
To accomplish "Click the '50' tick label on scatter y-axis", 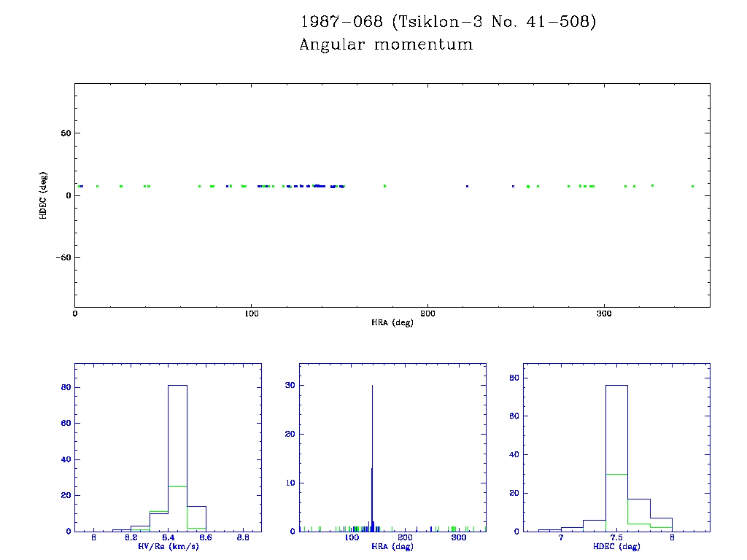I will (x=64, y=133).
